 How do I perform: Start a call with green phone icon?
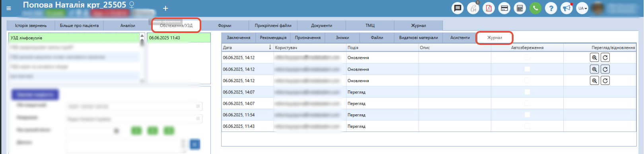(x=535, y=8)
